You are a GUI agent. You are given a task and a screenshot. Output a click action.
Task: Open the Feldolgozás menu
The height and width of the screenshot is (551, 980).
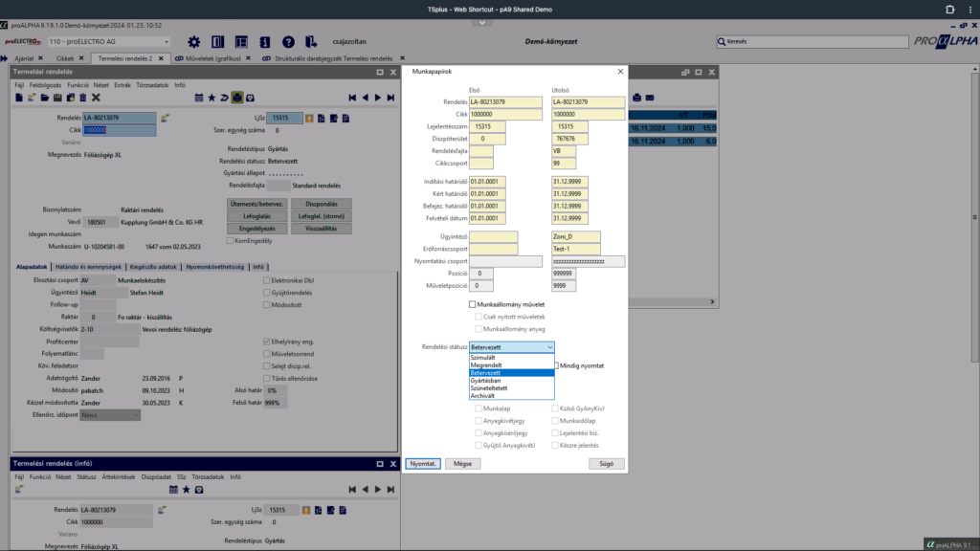tap(46, 85)
